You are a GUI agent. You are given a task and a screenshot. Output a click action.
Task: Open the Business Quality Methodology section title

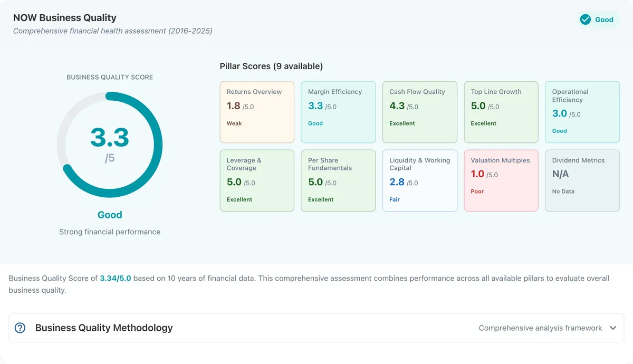(x=104, y=328)
